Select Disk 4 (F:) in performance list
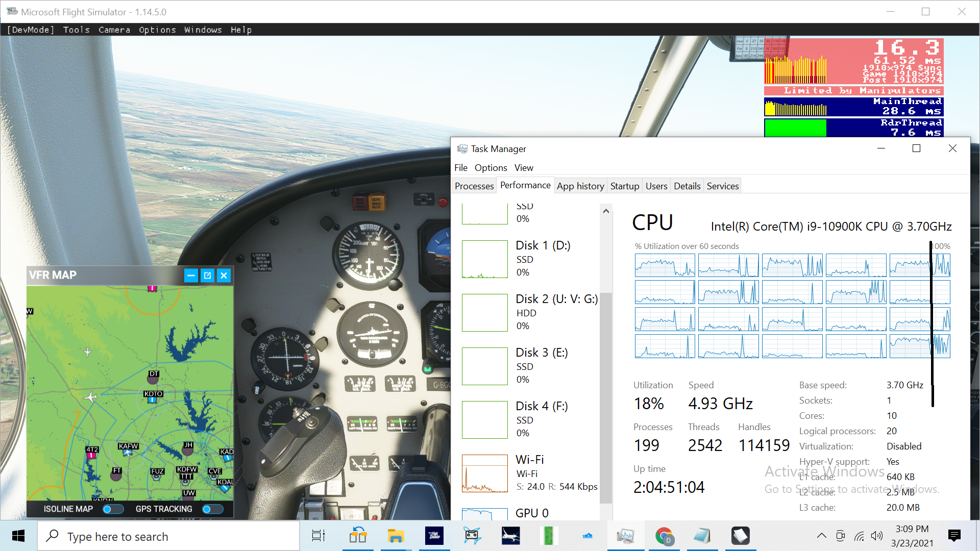The width and height of the screenshot is (980, 551). point(530,419)
